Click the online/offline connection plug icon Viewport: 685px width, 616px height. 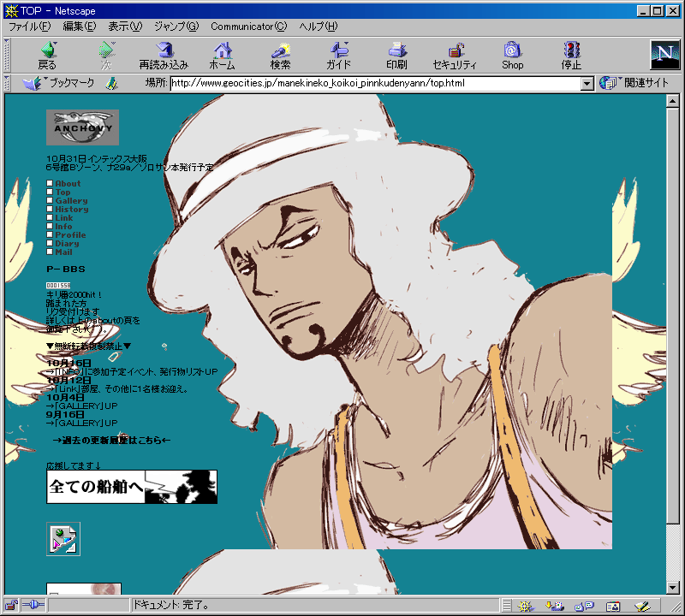tap(33, 605)
